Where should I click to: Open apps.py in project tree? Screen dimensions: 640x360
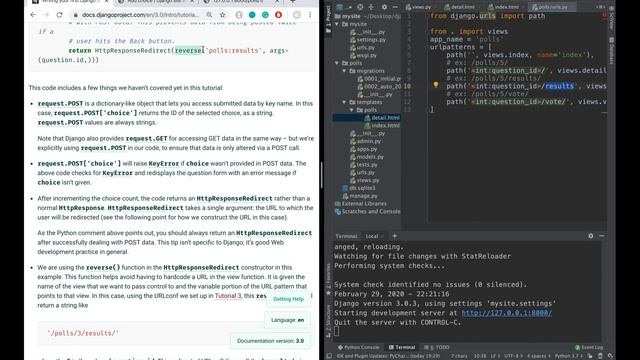click(364, 149)
